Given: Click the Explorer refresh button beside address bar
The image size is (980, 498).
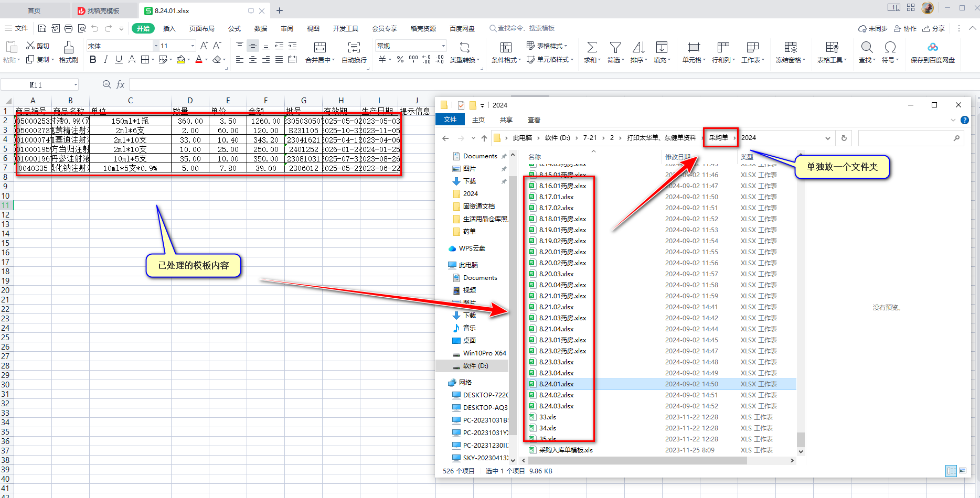Looking at the screenshot, I should [844, 138].
